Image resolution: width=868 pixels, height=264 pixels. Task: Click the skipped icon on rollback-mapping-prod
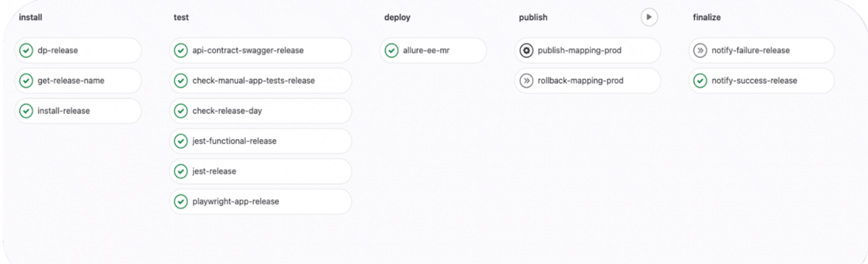point(526,81)
